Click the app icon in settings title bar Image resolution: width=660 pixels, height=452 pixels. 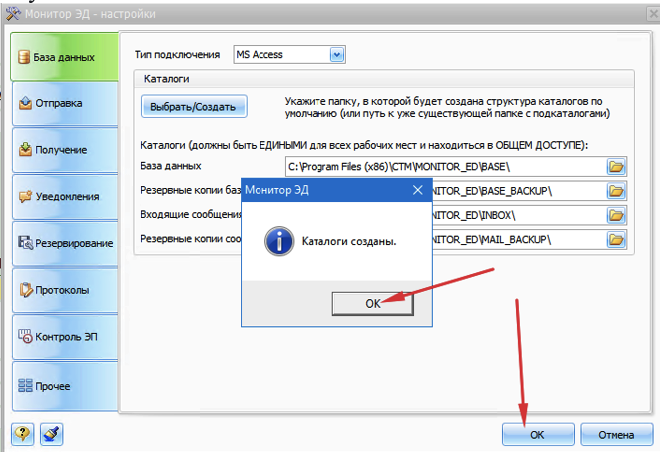(x=12, y=13)
